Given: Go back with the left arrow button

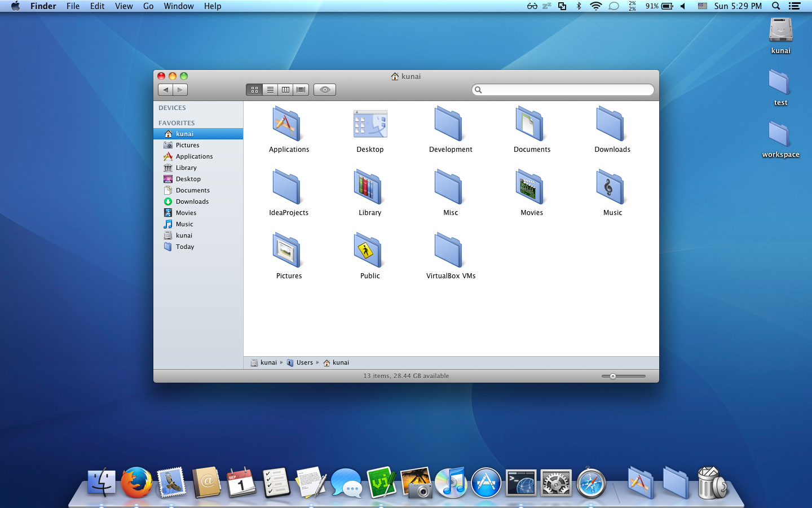Looking at the screenshot, I should pyautogui.click(x=165, y=90).
